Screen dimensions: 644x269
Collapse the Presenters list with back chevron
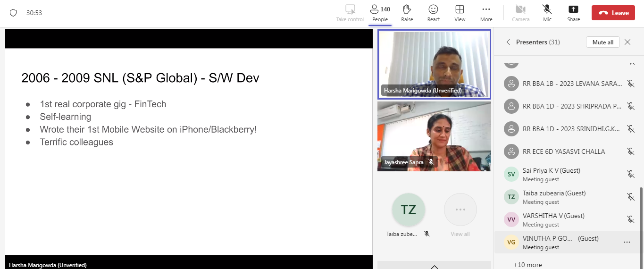pos(508,42)
